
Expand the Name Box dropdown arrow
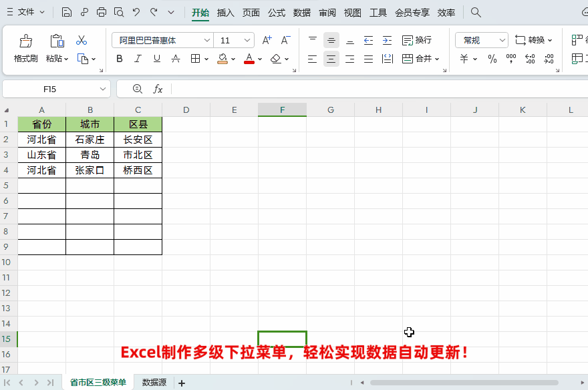103,89
